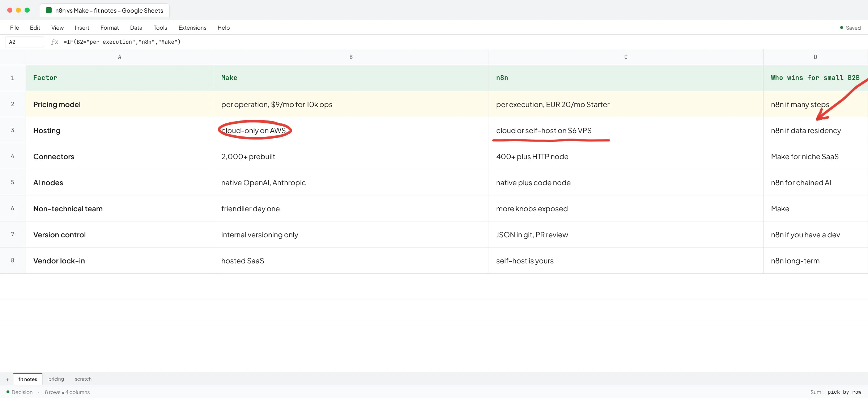This screenshot has height=398, width=868.
Task: Select 'per operation, $9/mo for 10k ops'
Action: (351, 104)
